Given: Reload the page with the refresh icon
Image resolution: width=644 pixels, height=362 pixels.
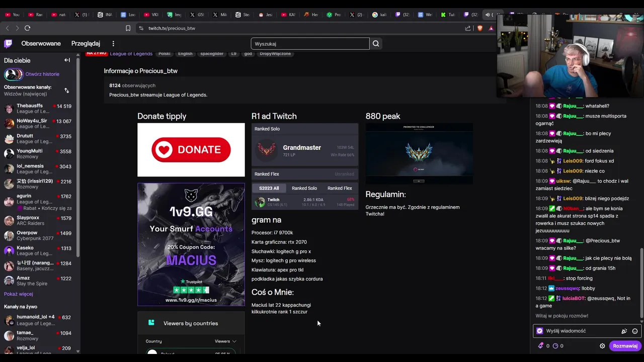Looking at the screenshot, I should click(x=27, y=28).
